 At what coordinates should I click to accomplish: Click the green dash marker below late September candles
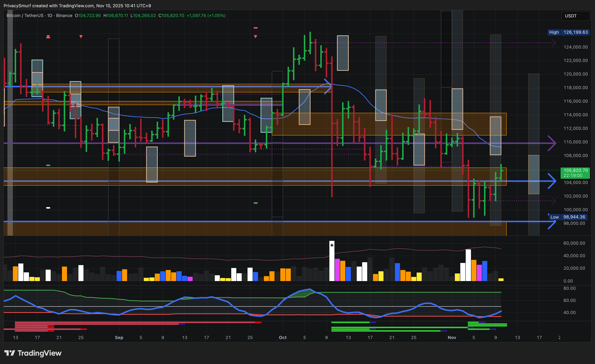coord(255,203)
